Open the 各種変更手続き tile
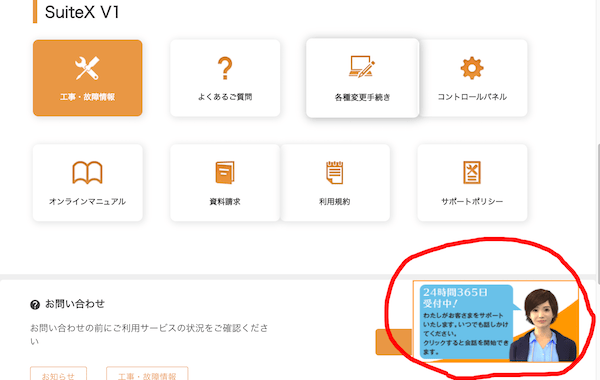The image size is (600, 380). coord(362,78)
